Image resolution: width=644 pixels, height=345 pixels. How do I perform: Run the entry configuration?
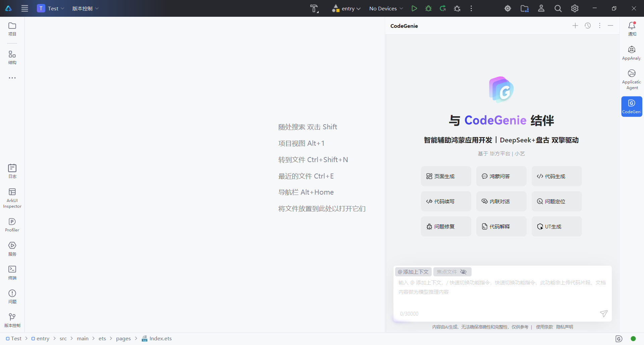[414, 8]
